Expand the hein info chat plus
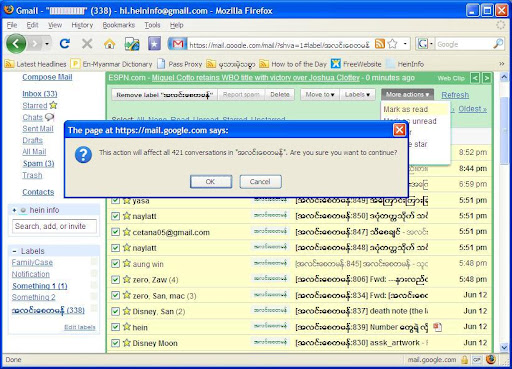The width and height of the screenshot is (512, 369). tap(14, 210)
